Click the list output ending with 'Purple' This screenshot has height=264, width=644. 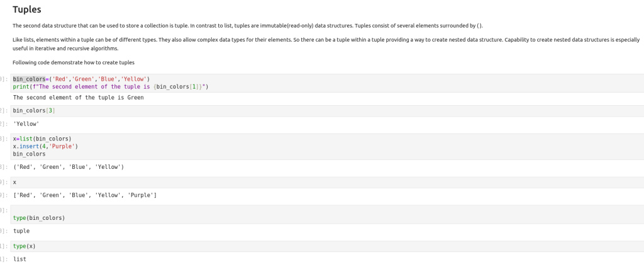coord(84,195)
